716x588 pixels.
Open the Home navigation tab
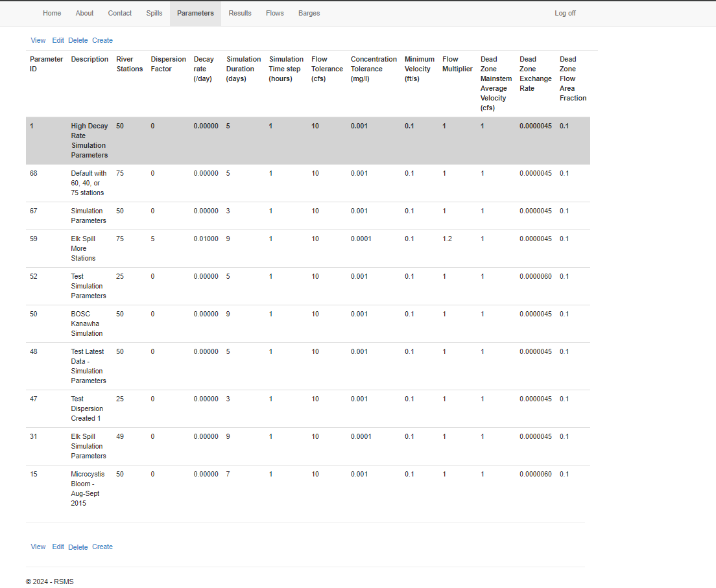pos(52,13)
